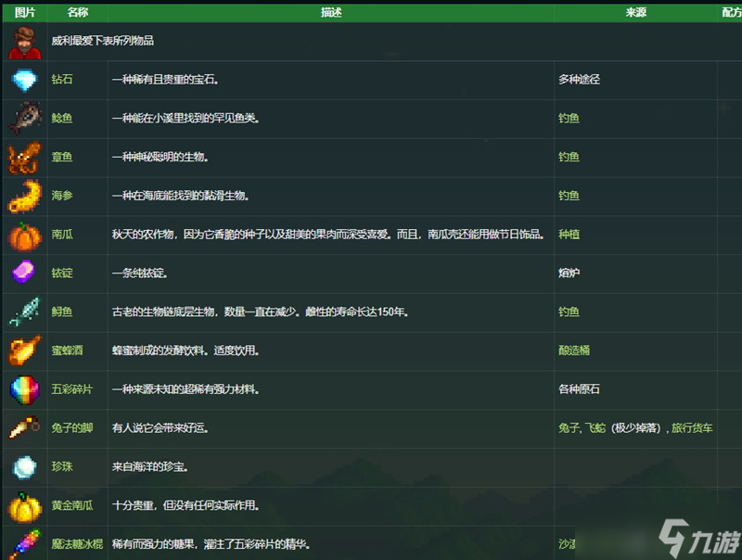Select the text 熔炉
The width and height of the screenshot is (742, 560).
(569, 273)
